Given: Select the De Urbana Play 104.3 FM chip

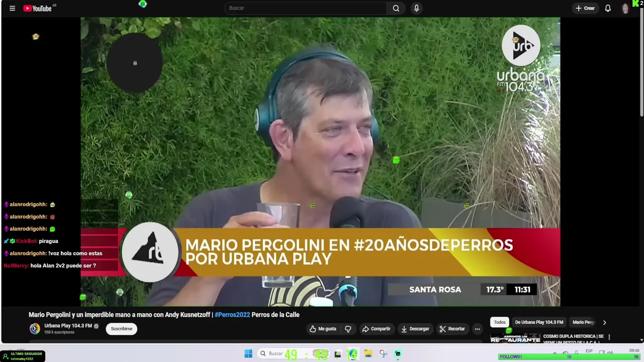Looking at the screenshot, I should pos(539,322).
